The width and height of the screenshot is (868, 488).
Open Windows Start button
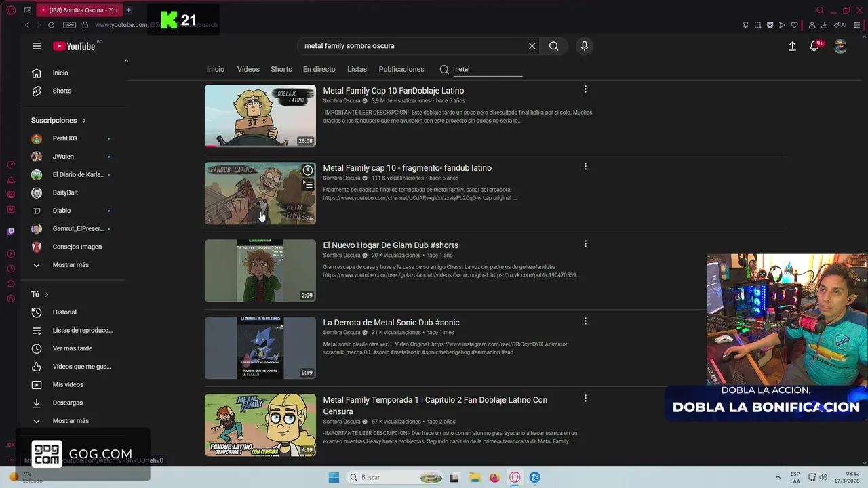(334, 477)
